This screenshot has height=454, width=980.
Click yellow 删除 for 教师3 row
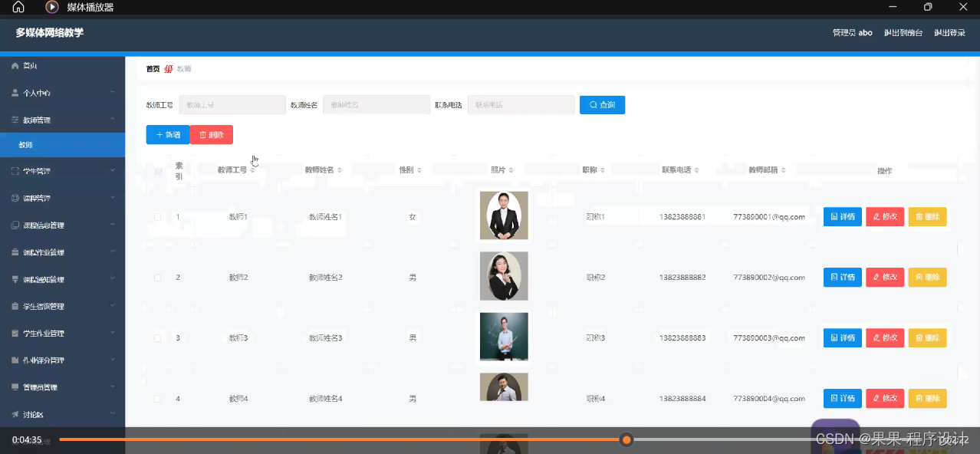click(x=927, y=338)
